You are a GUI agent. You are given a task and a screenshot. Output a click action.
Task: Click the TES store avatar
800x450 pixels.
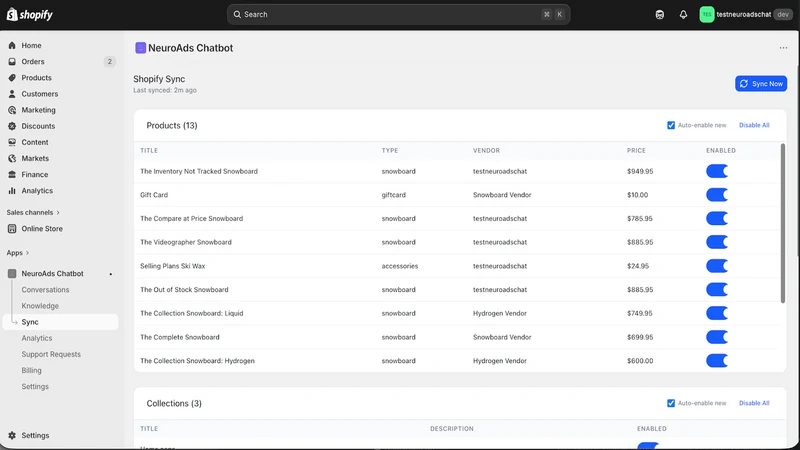pyautogui.click(x=707, y=14)
